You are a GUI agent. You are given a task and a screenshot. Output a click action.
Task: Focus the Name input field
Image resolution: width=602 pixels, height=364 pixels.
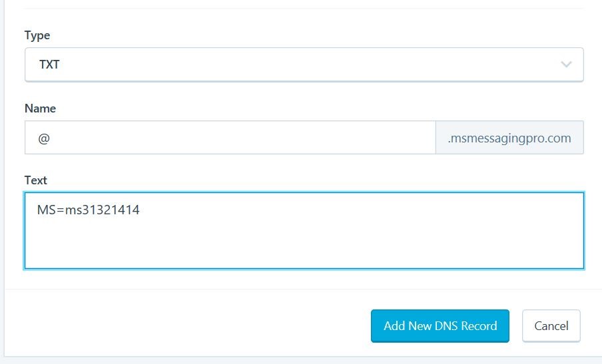tap(230, 138)
